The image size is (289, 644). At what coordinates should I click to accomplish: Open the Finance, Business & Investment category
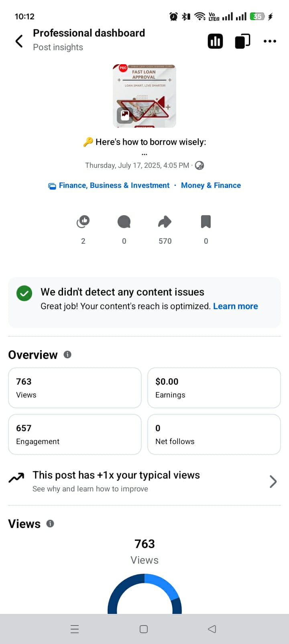click(x=114, y=185)
